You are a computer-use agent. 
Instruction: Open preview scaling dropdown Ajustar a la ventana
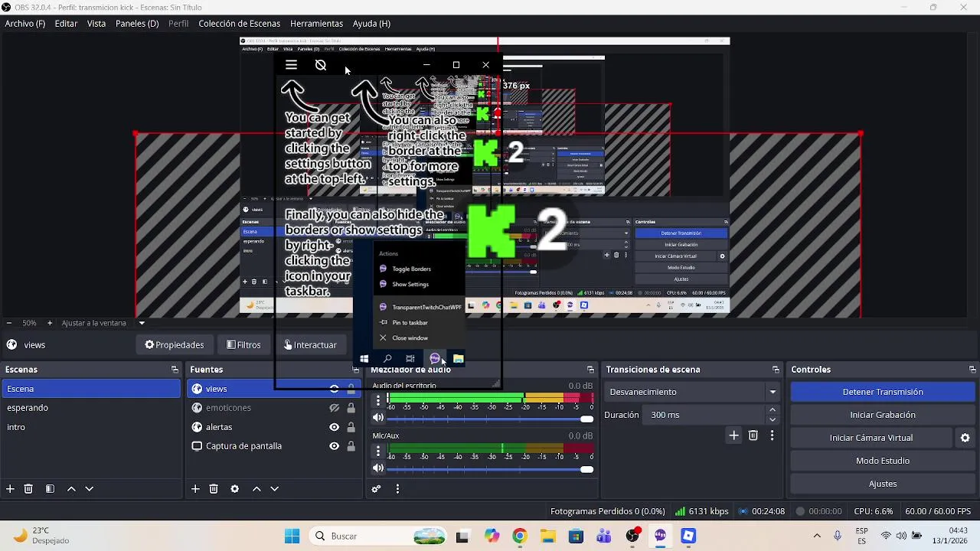coord(103,323)
